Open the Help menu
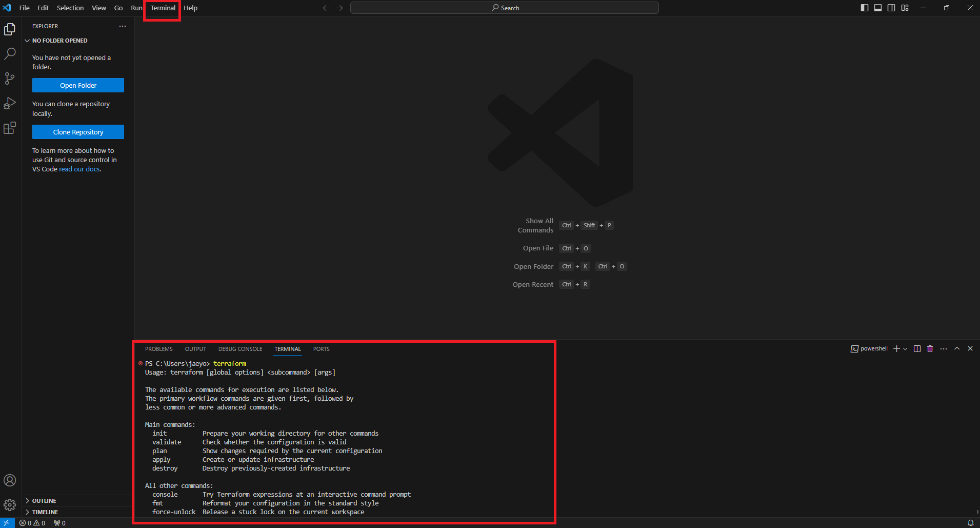This screenshot has height=528, width=980. coord(190,8)
